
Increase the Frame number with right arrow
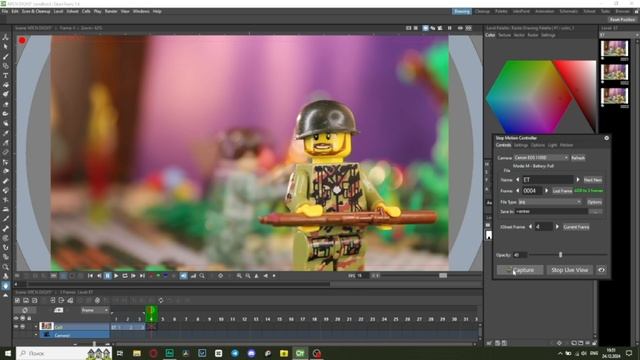point(547,191)
